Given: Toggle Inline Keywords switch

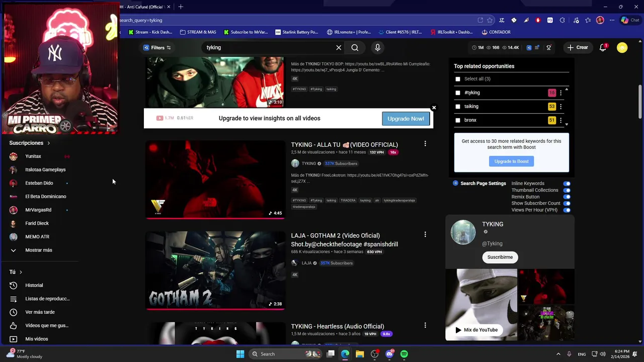Looking at the screenshot, I should coord(567,184).
